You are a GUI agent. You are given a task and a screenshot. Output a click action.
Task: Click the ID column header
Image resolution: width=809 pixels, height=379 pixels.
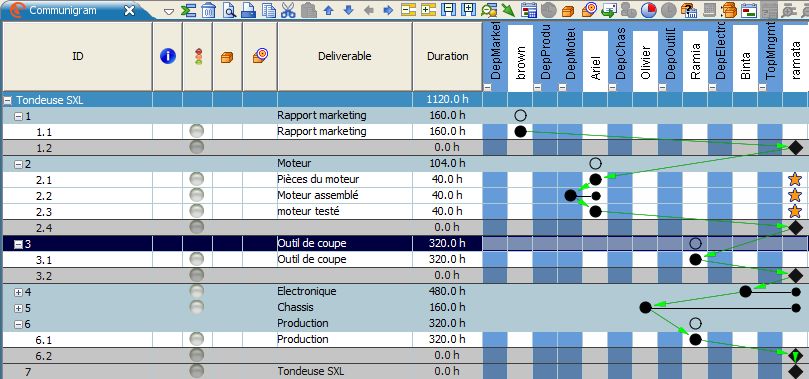[78, 56]
